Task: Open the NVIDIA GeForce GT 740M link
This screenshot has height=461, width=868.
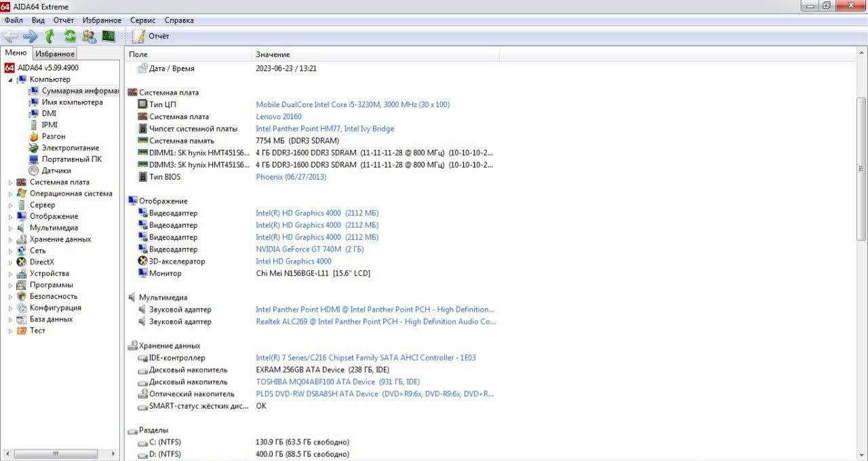Action: [310, 249]
